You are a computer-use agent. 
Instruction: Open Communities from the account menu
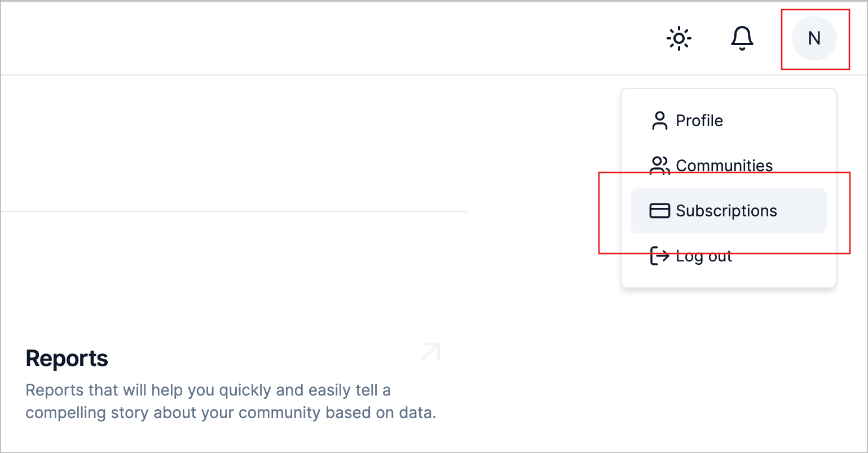pyautogui.click(x=728, y=166)
